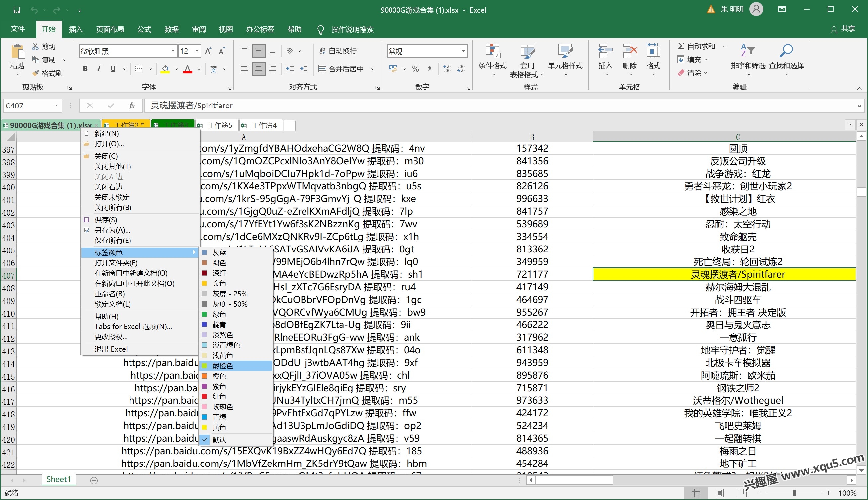Click the Format Painter brush icon
Viewport: 868px width, 500px height.
(x=36, y=73)
